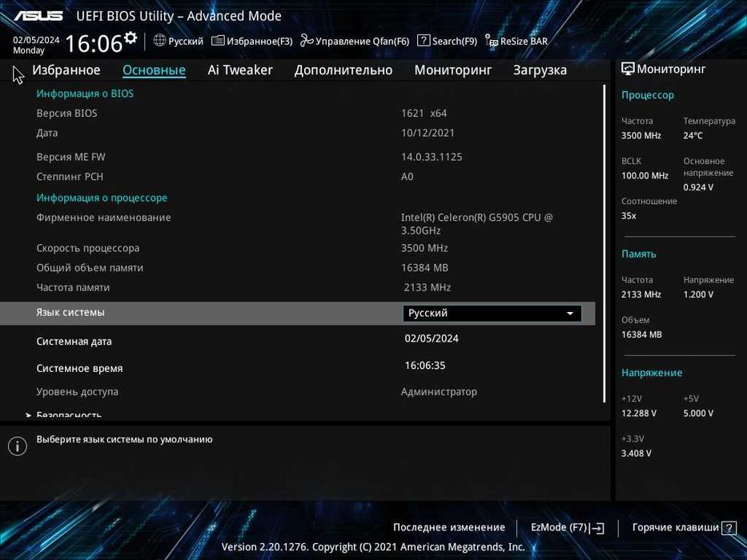
Task: Click the CPU temperature value 24°C
Action: tap(693, 136)
